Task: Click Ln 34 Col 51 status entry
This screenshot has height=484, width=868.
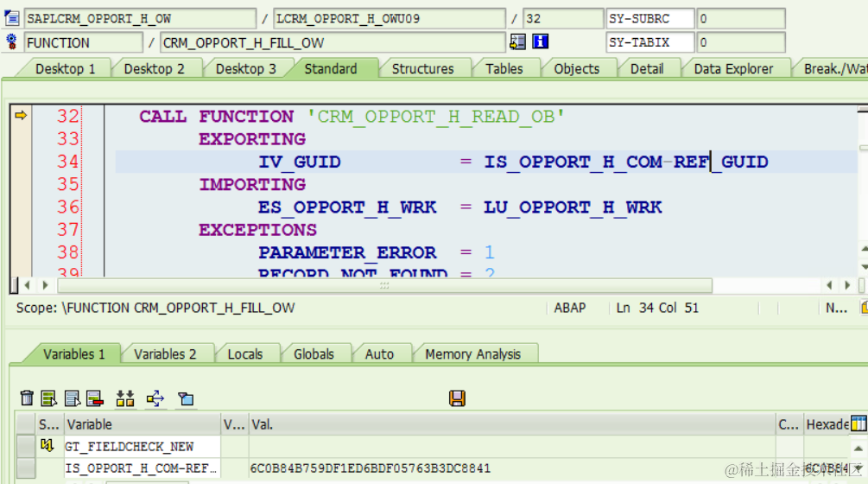Action: (657, 308)
